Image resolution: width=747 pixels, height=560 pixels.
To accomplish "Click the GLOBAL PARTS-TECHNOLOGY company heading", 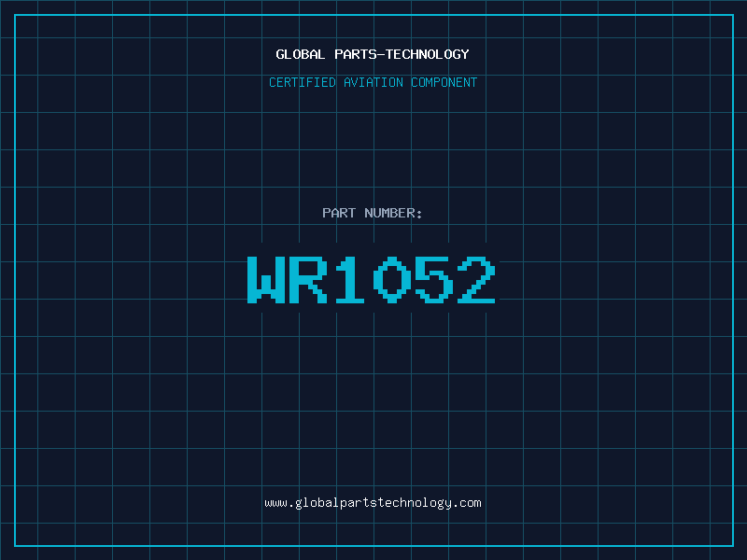I will coord(373,54).
